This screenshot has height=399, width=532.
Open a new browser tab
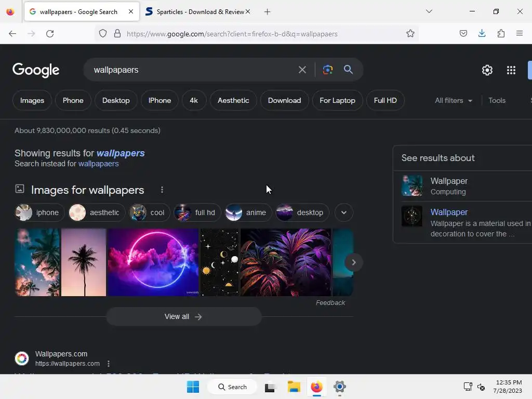click(x=268, y=12)
